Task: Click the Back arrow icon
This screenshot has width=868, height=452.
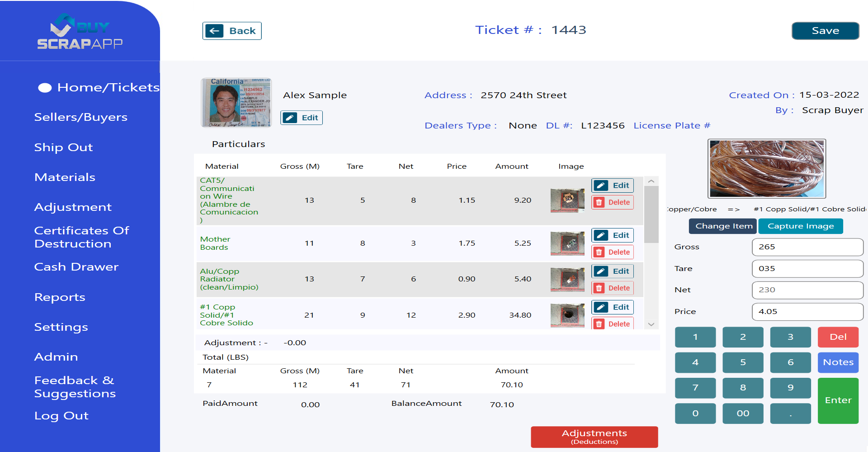Action: pos(214,31)
